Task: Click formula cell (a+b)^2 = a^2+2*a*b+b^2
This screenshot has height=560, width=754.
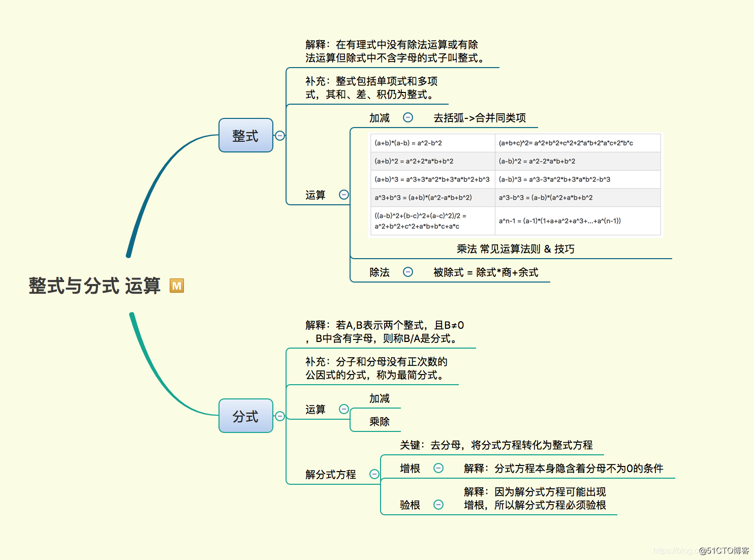Action: 433,161
